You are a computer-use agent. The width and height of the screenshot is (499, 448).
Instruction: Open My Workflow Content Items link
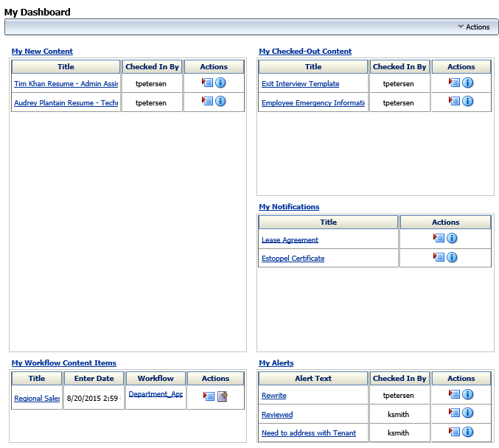(64, 363)
